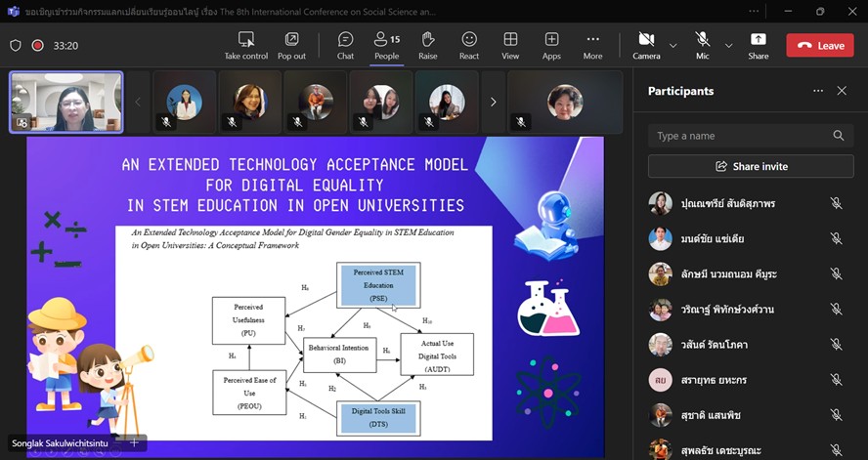The image size is (868, 460).
Task: Click the red Leave button
Action: point(819,45)
